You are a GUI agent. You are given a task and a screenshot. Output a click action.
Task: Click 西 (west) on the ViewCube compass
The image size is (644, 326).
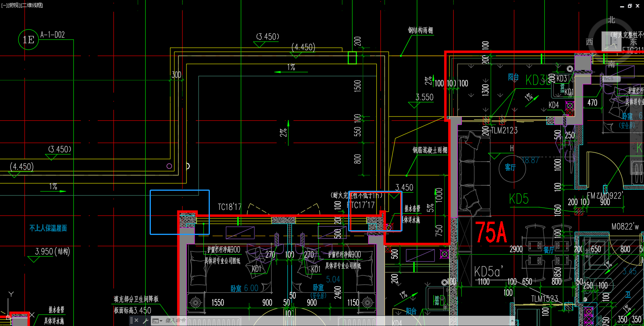(x=590, y=42)
